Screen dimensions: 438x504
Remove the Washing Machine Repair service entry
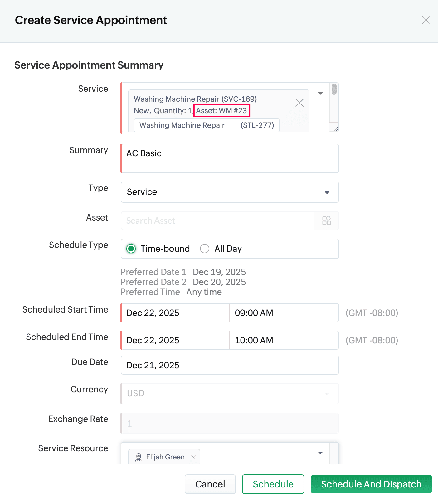(x=299, y=103)
